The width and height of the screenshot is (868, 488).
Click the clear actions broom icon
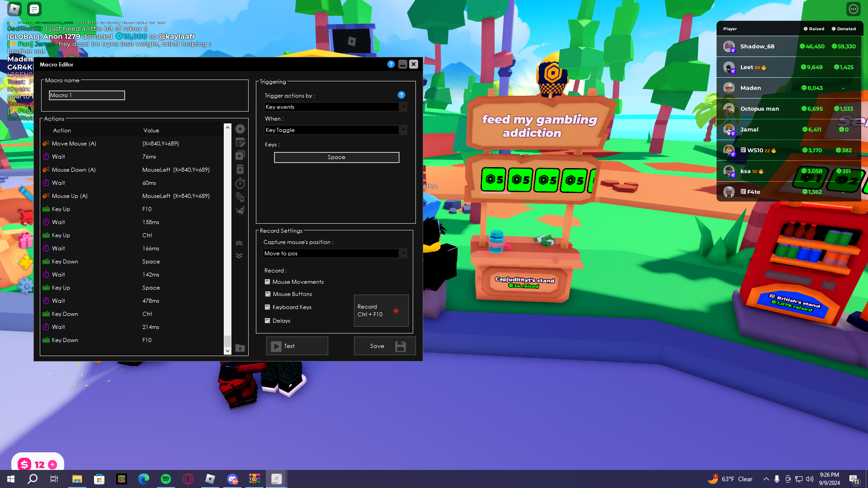coord(240,210)
